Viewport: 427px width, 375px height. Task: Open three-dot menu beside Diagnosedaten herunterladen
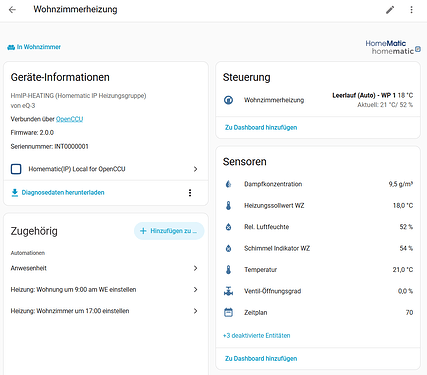[190, 193]
